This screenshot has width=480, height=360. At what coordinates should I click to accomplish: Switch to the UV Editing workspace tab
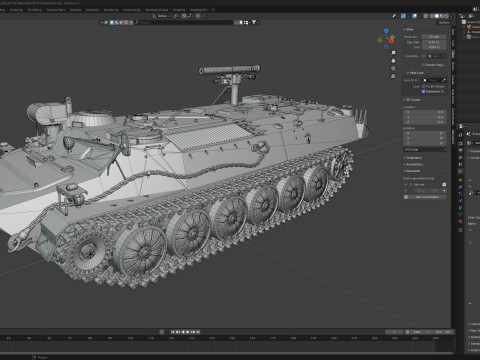coord(34,10)
